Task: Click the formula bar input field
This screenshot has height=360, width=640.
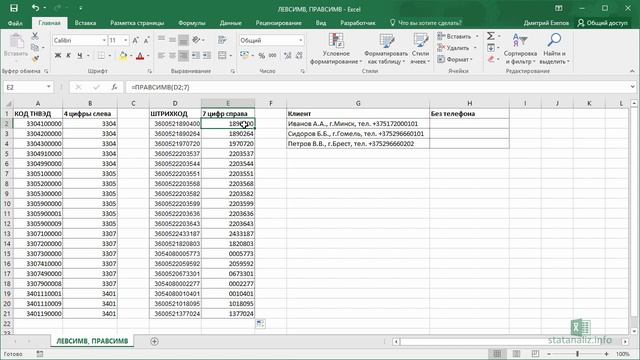Action: [378, 87]
